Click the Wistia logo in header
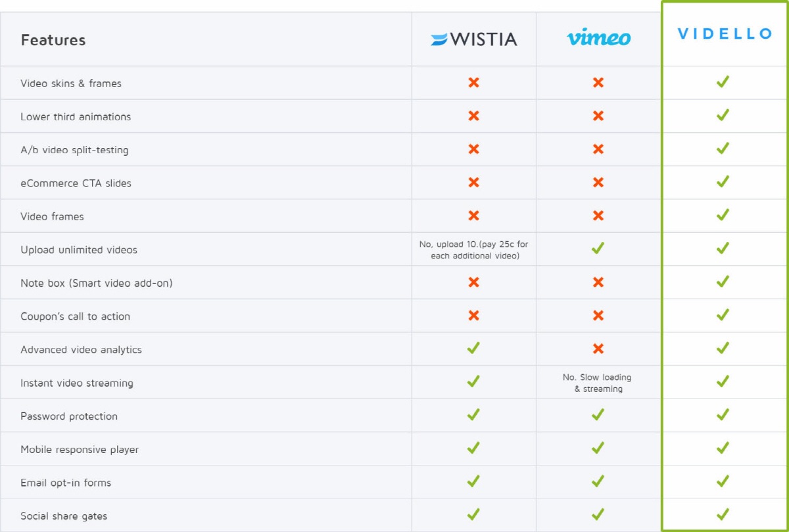The height and width of the screenshot is (532, 789). pyautogui.click(x=474, y=39)
